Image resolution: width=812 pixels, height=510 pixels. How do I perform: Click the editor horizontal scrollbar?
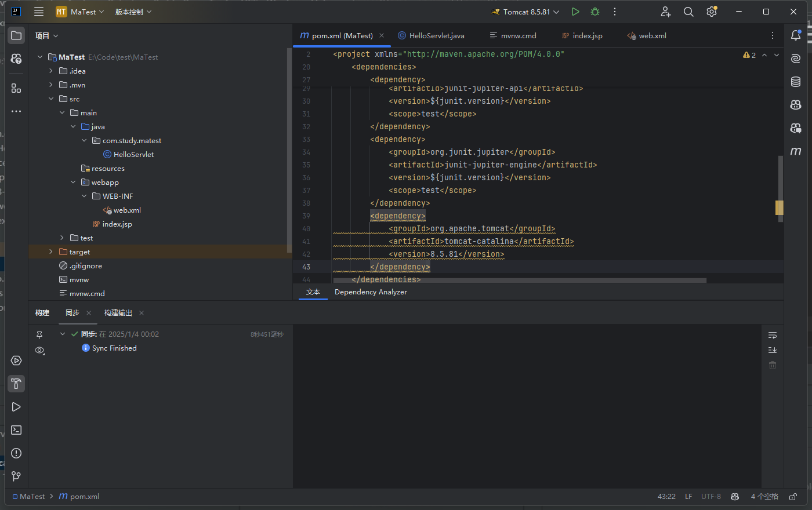coord(520,280)
